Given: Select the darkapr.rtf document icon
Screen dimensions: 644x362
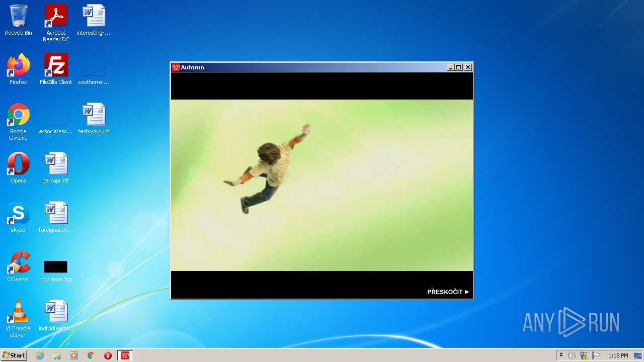Looking at the screenshot, I should click(x=56, y=168).
